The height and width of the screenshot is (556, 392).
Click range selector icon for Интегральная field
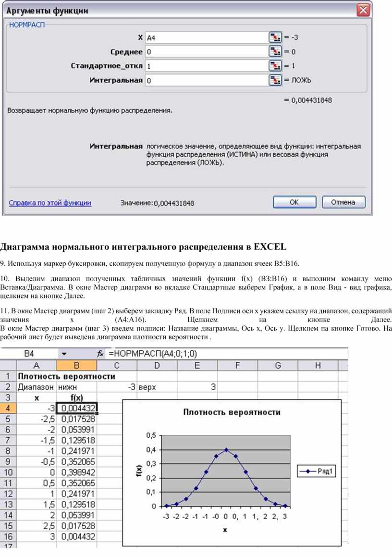click(x=275, y=80)
